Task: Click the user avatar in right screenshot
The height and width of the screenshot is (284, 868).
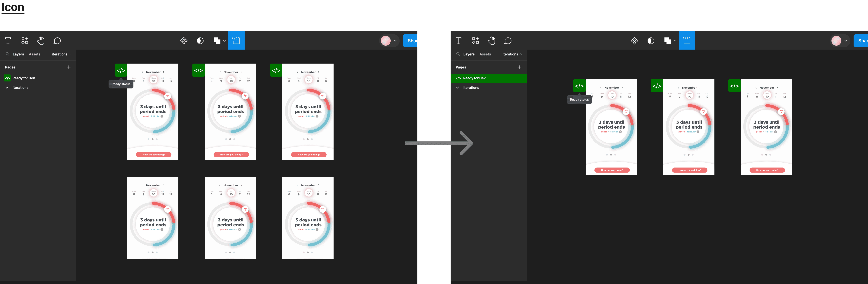Action: click(836, 41)
